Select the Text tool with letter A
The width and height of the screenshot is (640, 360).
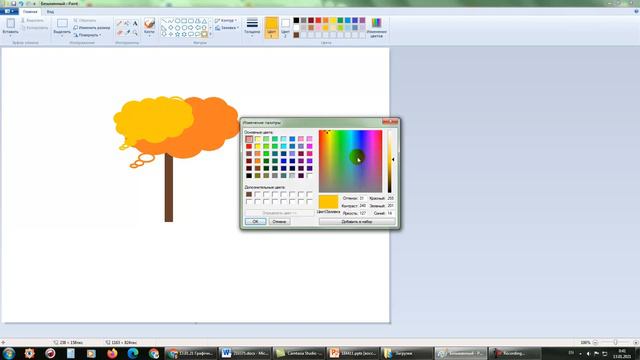135,23
